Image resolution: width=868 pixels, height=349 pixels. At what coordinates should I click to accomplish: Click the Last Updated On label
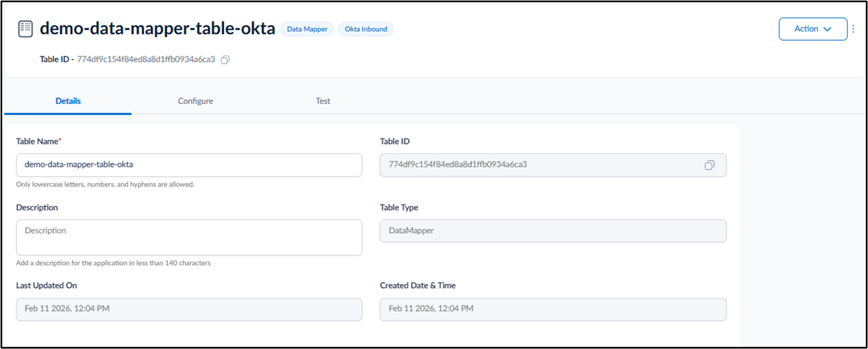pos(47,286)
